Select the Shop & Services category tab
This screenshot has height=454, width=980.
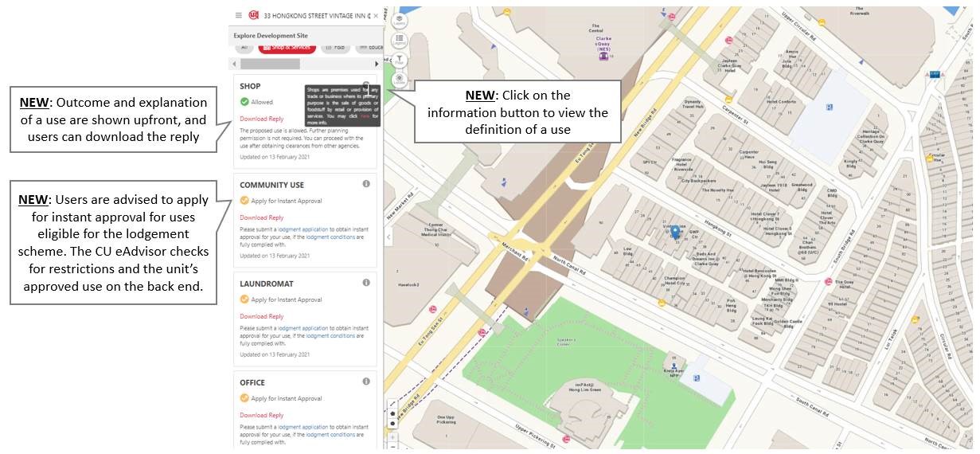287,48
